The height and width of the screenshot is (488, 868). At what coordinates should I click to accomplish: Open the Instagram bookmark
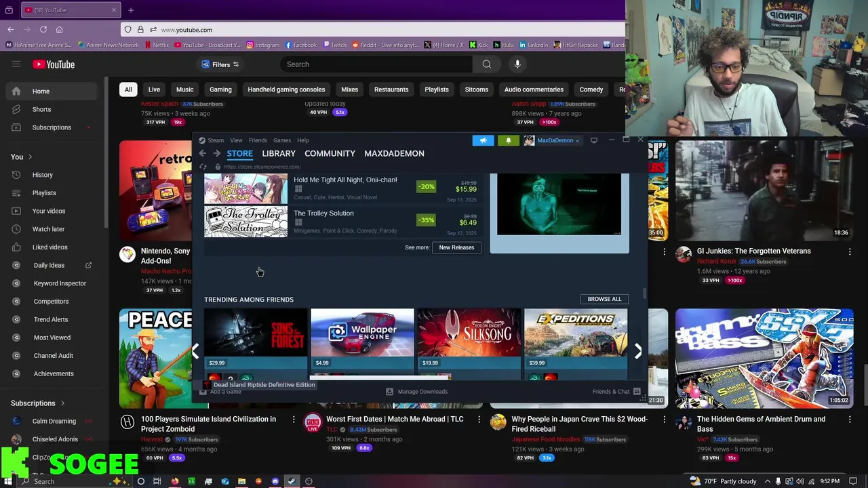[263, 45]
